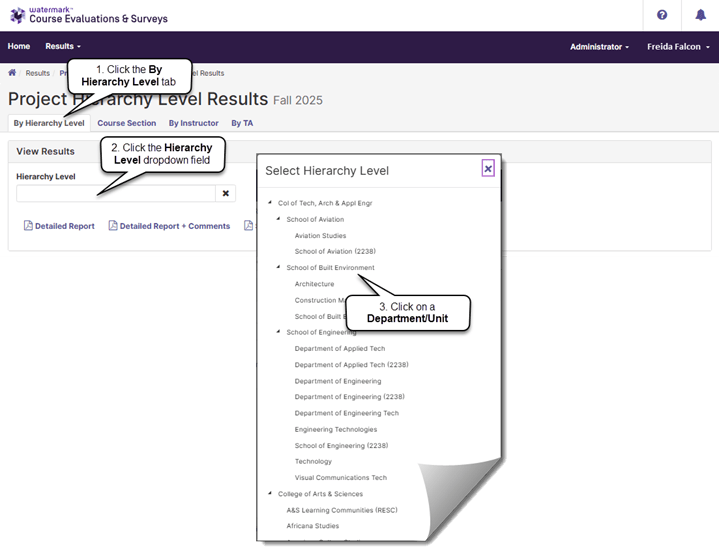The width and height of the screenshot is (719, 551).
Task: Click the Detailed Report PDF icon
Action: tap(28, 226)
